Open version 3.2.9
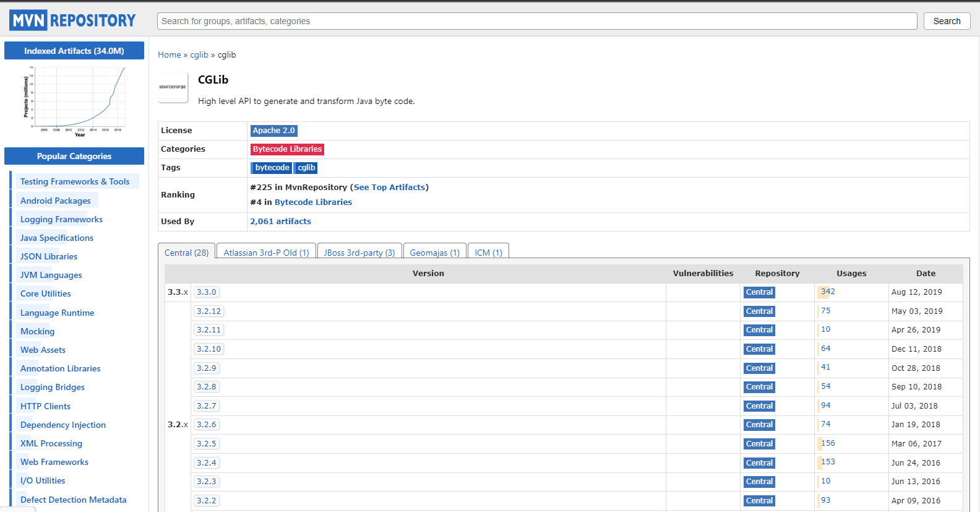 (207, 368)
